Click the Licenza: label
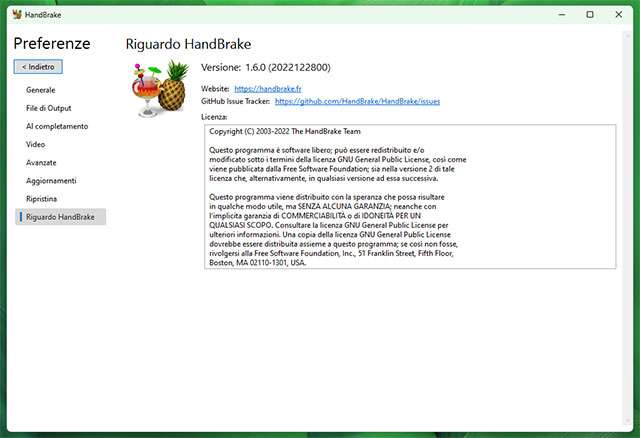The width and height of the screenshot is (640, 438). point(214,117)
